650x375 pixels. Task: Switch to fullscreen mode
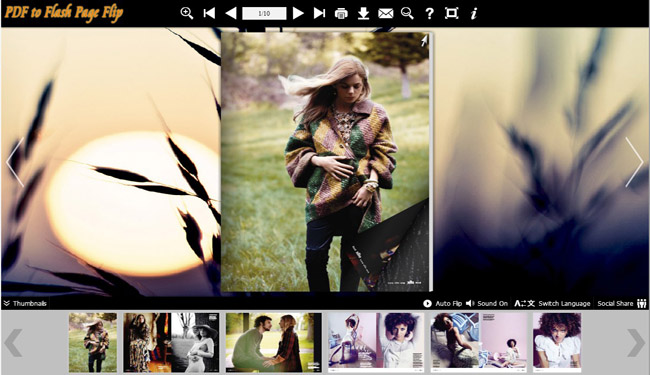point(451,13)
